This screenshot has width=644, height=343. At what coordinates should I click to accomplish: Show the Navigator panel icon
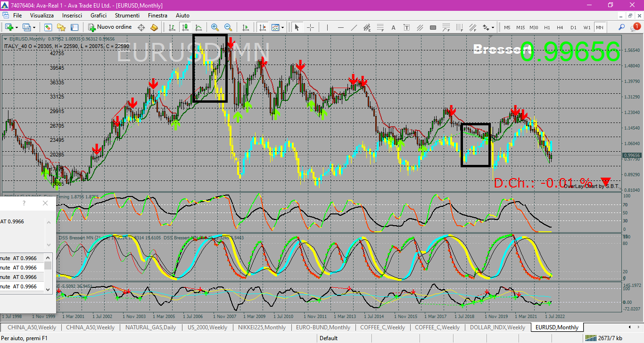tap(61, 27)
